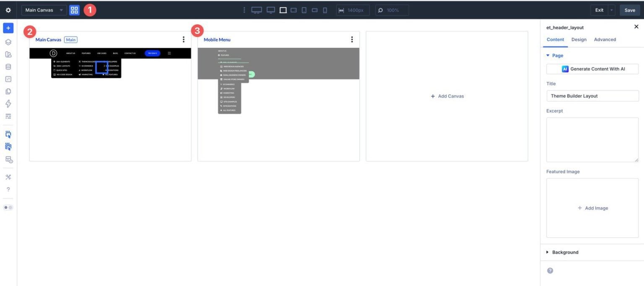Open builder settings gear icon
The height and width of the screenshot is (286, 644).
coord(8,10)
